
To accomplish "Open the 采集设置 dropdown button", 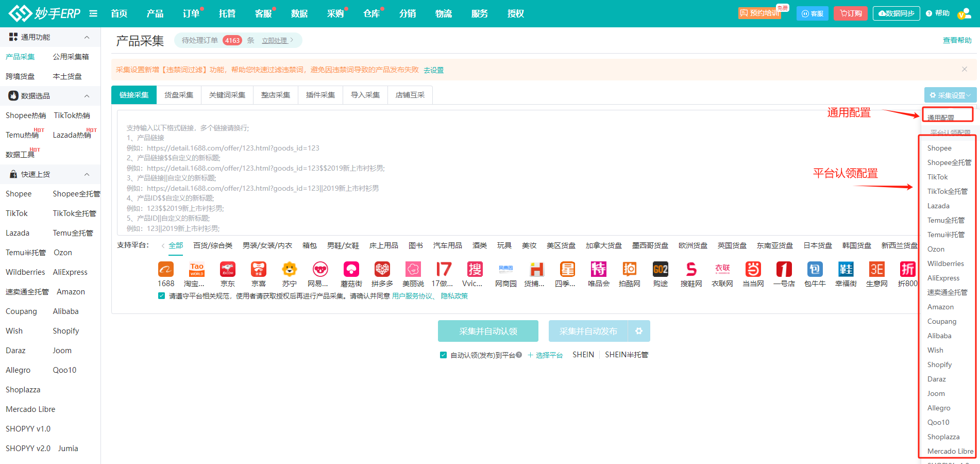I will tap(951, 95).
